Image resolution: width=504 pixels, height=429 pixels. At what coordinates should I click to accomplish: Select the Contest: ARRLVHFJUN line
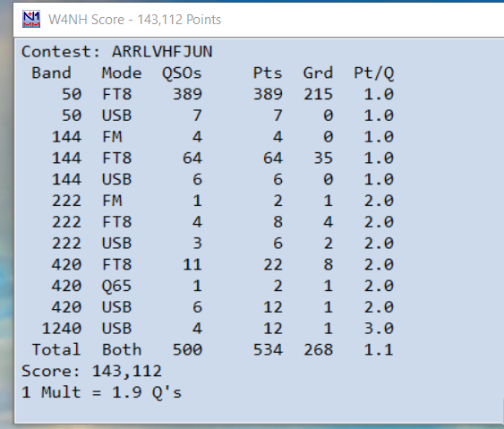(x=117, y=51)
